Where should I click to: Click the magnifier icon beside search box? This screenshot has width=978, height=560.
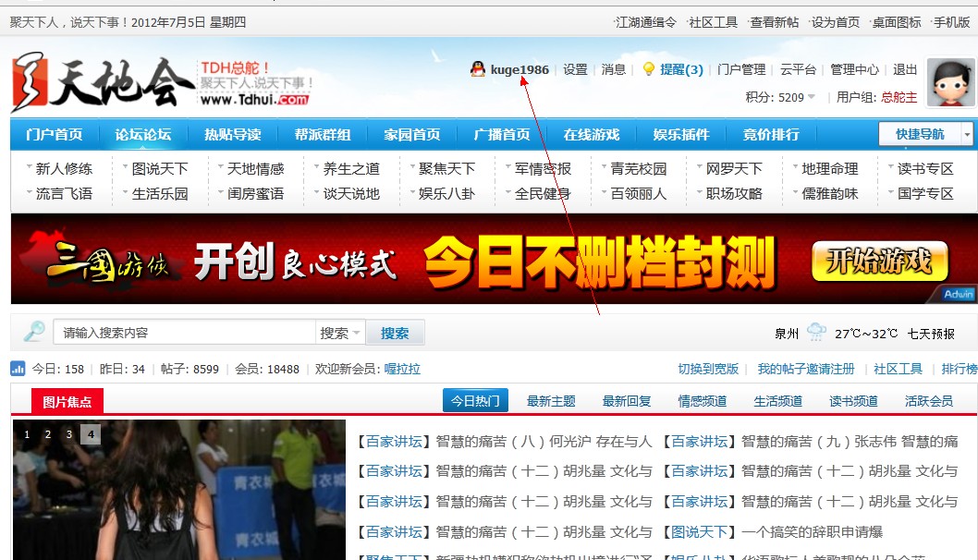click(x=33, y=331)
